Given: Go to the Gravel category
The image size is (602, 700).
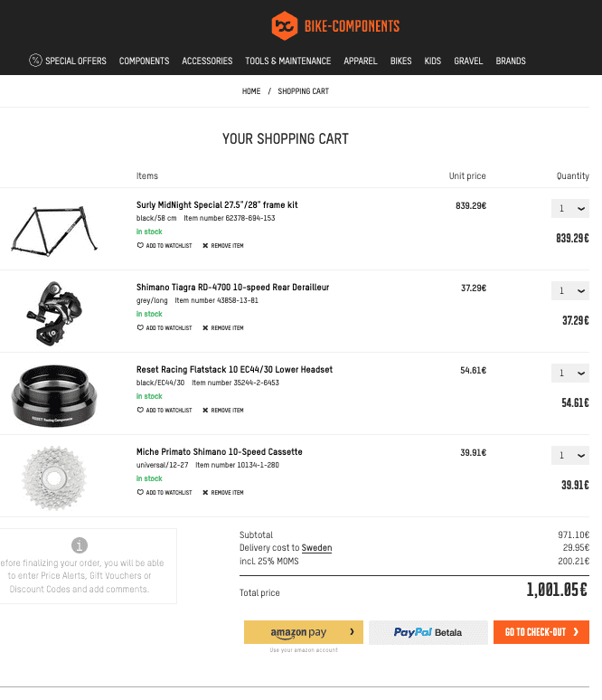Looking at the screenshot, I should click(468, 61).
